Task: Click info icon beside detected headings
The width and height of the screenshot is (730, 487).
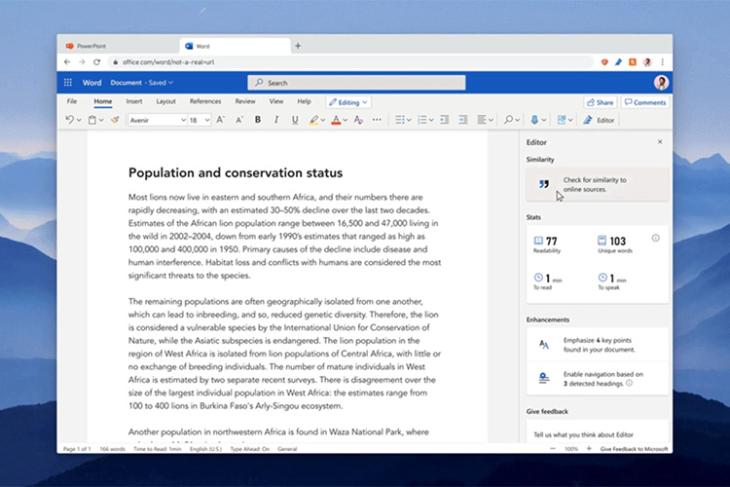Action: pyautogui.click(x=629, y=383)
